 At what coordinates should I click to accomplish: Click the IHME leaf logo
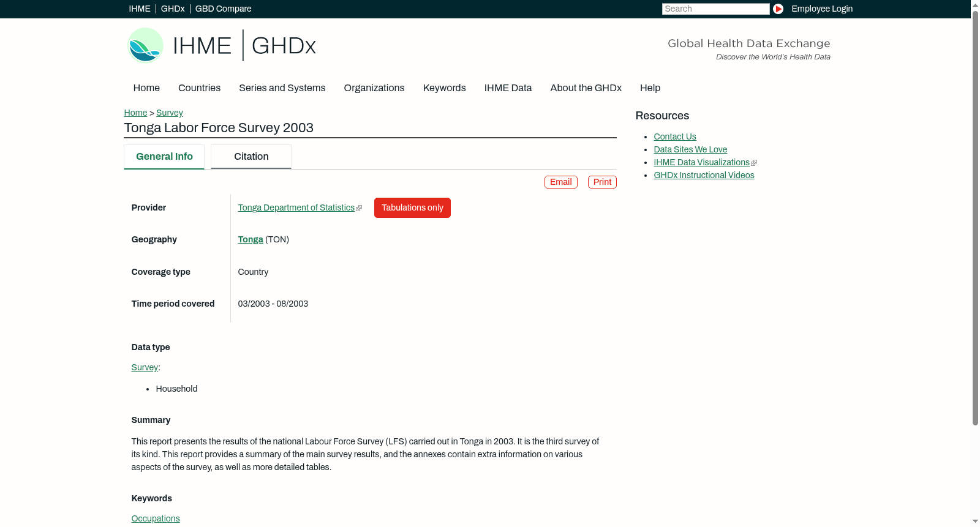pyautogui.click(x=145, y=45)
